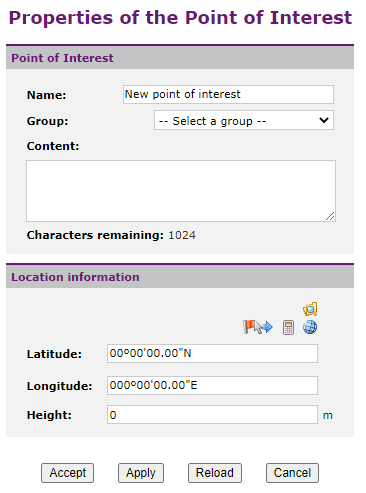Click the Content box resize handle

click(330, 216)
